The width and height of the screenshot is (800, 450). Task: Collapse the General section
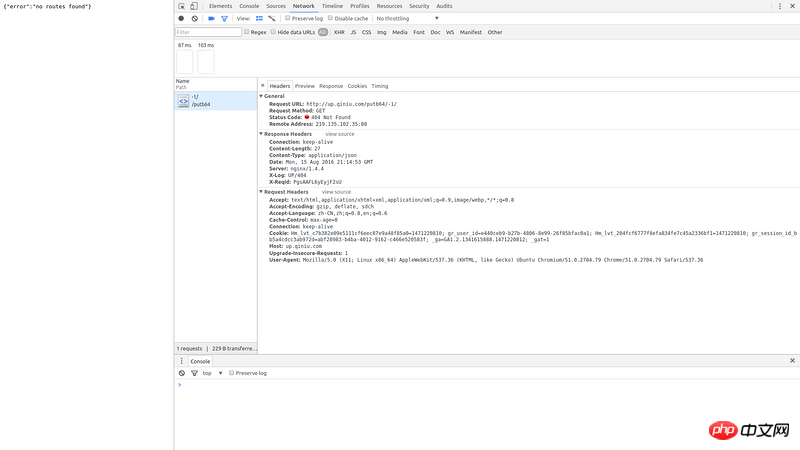261,96
